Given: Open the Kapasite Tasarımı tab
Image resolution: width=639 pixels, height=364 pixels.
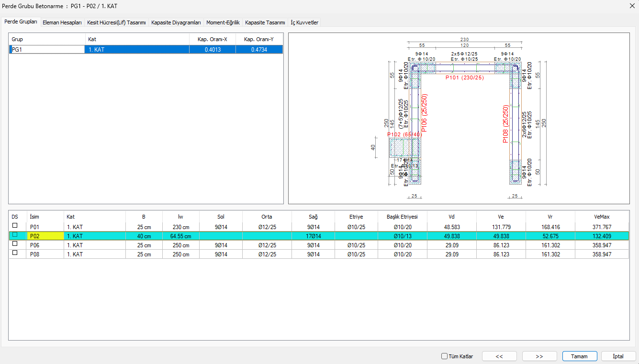Looking at the screenshot, I should tap(265, 22).
